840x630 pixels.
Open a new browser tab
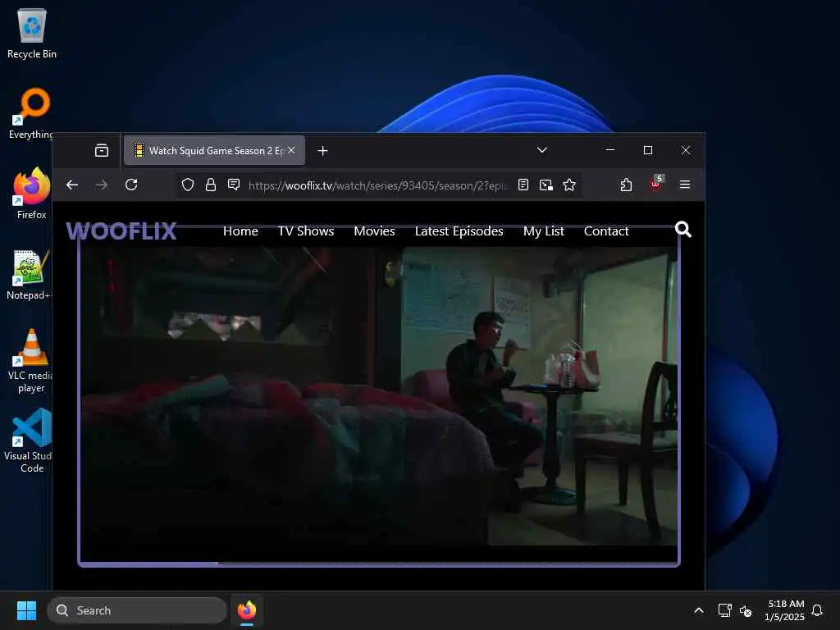click(322, 151)
